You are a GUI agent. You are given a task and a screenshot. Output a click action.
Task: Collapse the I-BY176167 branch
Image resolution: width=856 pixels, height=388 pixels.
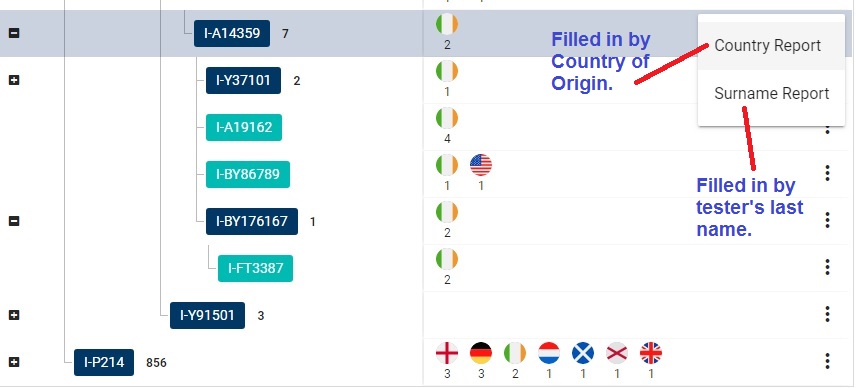(14, 221)
